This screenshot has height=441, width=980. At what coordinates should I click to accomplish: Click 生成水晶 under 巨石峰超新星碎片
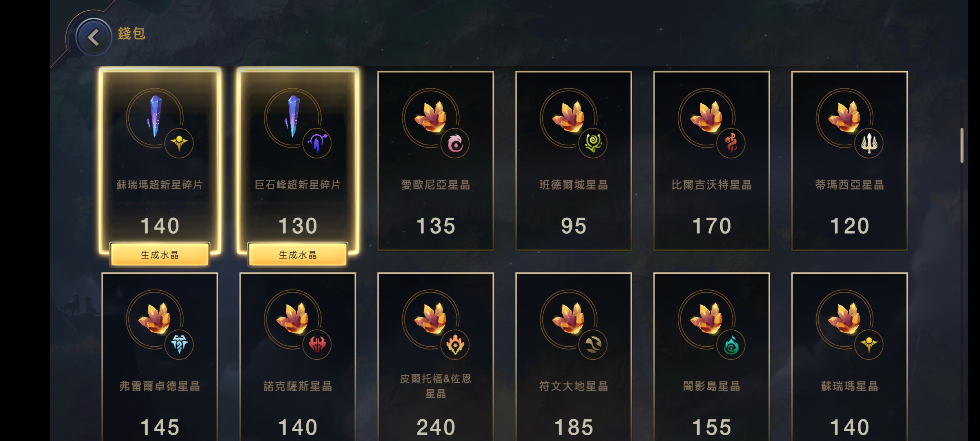click(x=298, y=255)
